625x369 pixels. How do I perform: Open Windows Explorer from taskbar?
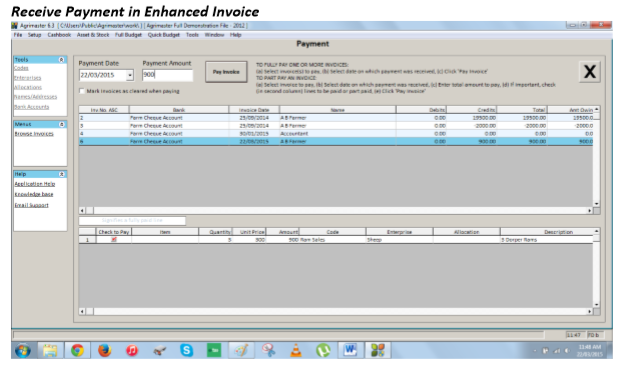[50, 351]
